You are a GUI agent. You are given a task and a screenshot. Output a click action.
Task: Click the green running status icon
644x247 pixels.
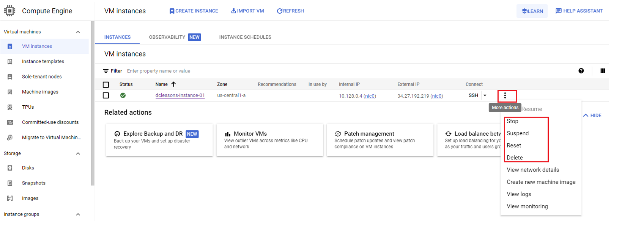tap(123, 95)
